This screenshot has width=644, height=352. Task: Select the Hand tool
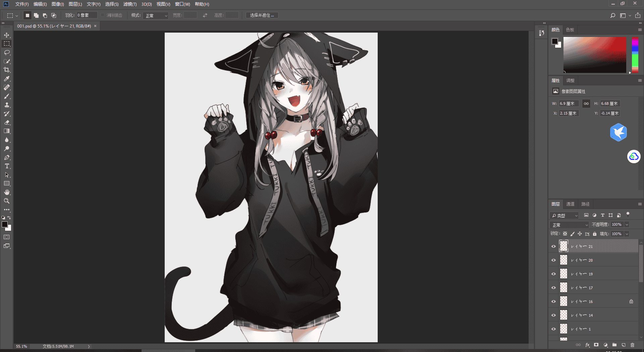7,192
